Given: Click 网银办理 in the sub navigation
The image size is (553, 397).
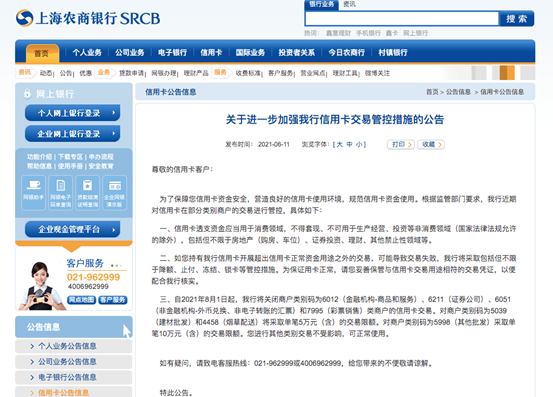Looking at the screenshot, I should click(164, 73).
